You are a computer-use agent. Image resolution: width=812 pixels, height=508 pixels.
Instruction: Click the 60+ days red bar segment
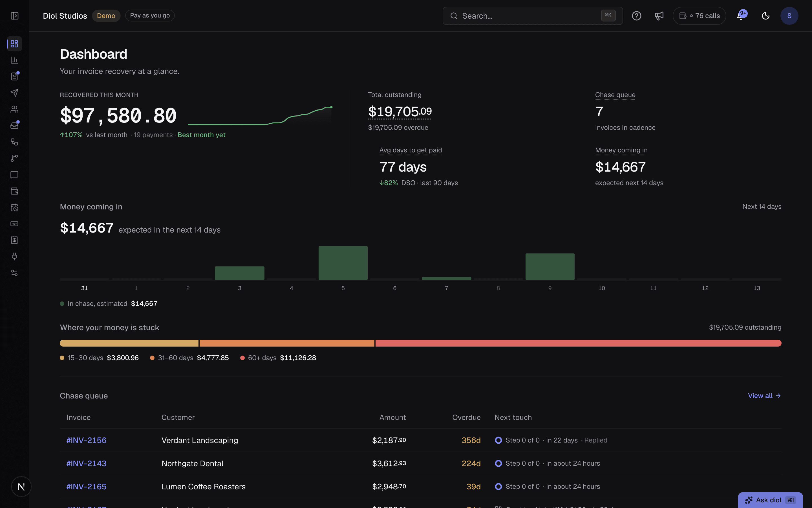pos(579,343)
